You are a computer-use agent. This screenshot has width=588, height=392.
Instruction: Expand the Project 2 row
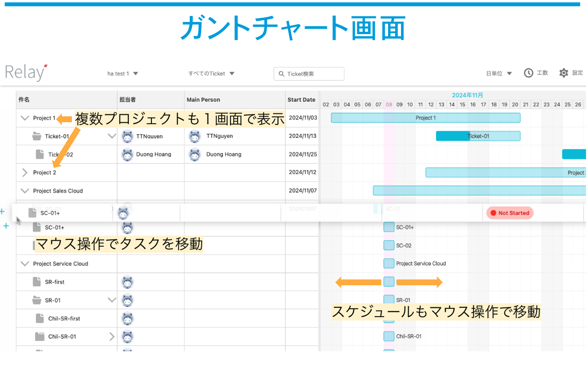point(25,172)
